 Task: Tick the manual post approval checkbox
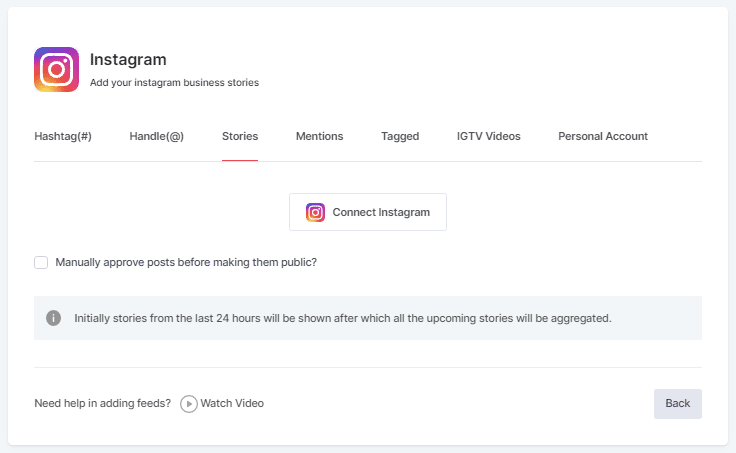coord(41,263)
